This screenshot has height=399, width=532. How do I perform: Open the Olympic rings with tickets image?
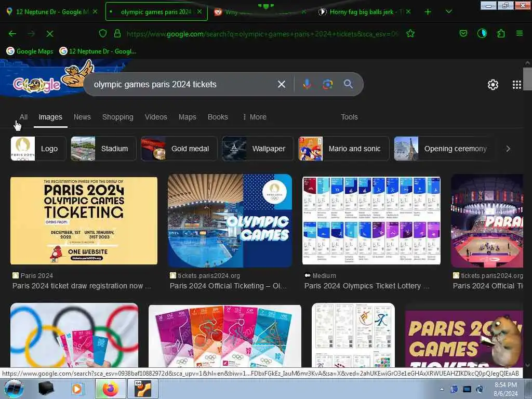[74, 335]
